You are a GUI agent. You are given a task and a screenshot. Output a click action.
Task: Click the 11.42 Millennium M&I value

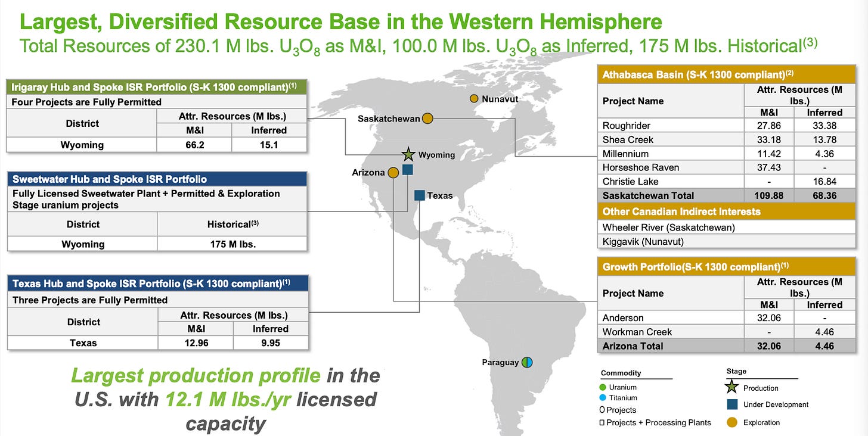click(x=769, y=154)
